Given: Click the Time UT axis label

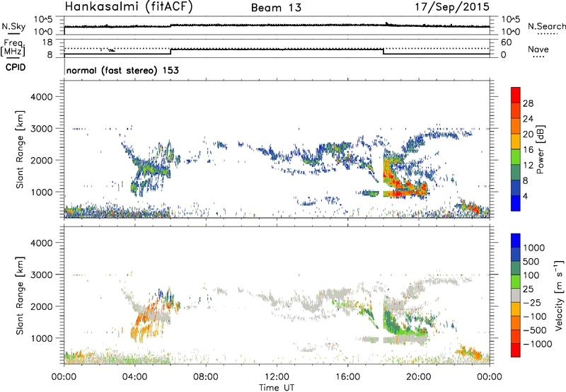Looking at the screenshot, I should (x=277, y=388).
